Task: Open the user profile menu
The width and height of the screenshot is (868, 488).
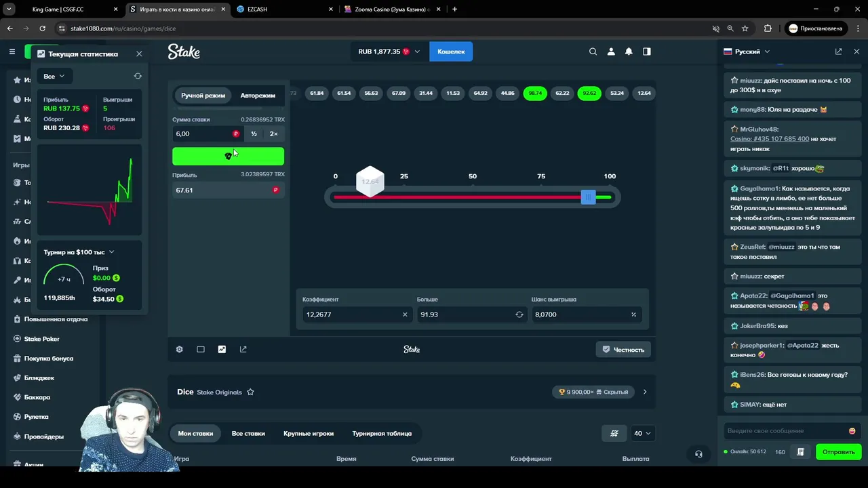Action: (611, 52)
